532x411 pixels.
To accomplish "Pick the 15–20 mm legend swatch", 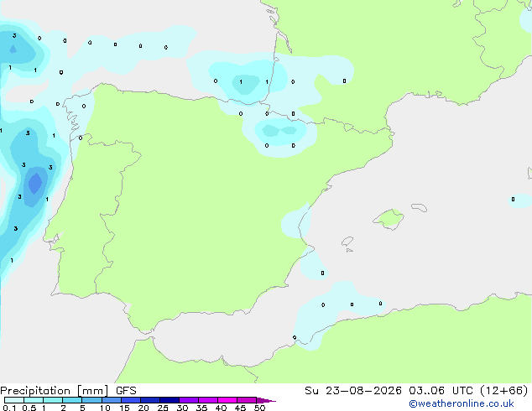I will click(131, 400).
